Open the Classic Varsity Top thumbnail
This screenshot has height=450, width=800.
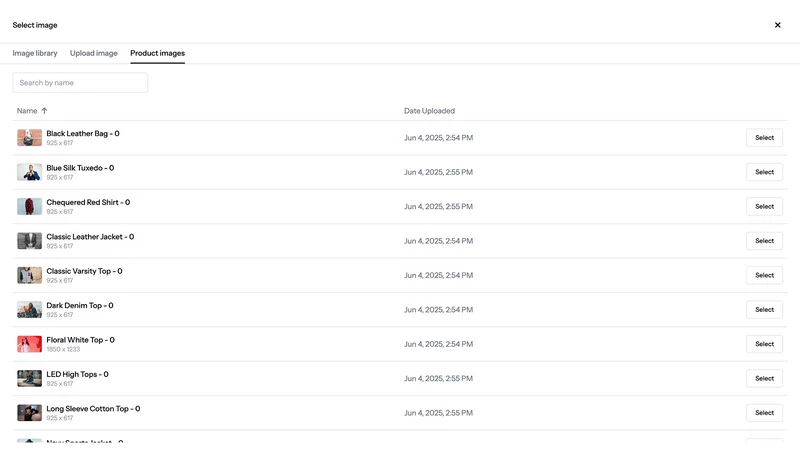point(30,275)
